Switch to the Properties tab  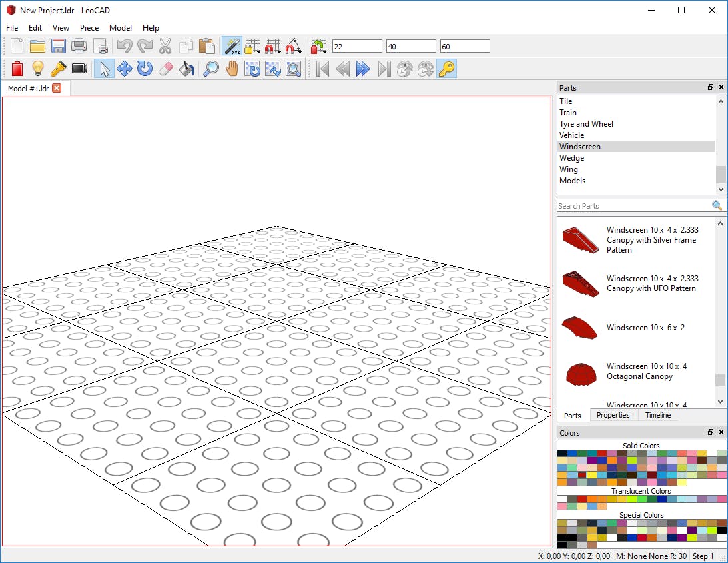(613, 415)
